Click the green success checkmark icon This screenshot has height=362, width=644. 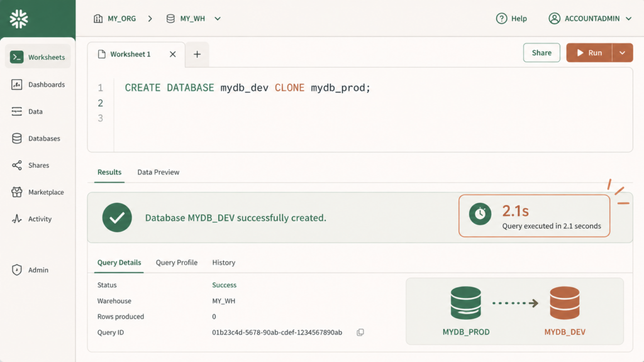[x=117, y=217]
